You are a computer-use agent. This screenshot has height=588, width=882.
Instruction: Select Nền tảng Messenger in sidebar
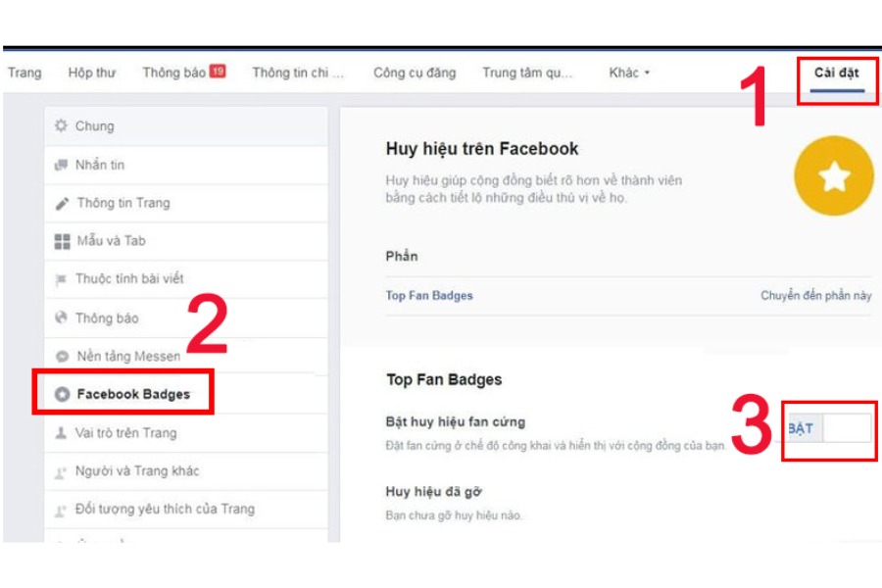click(185, 356)
